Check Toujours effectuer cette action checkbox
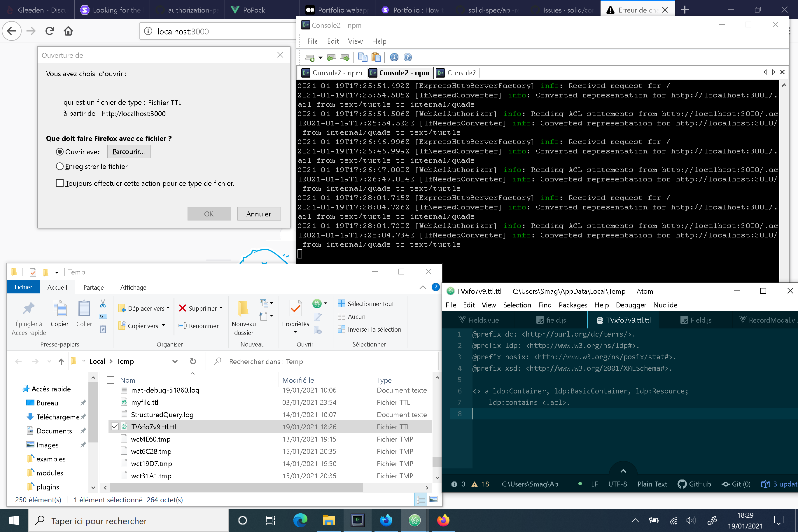Viewport: 798px width, 532px height. [x=60, y=183]
